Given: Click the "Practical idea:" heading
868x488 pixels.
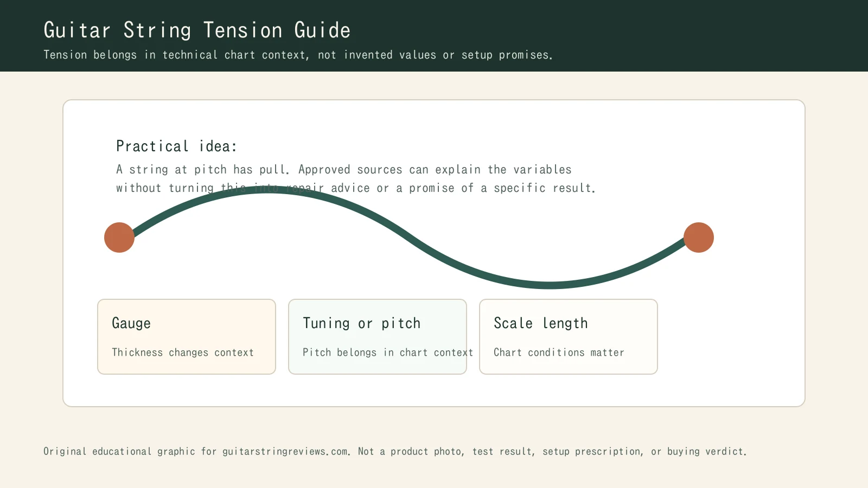Looking at the screenshot, I should coord(176,146).
